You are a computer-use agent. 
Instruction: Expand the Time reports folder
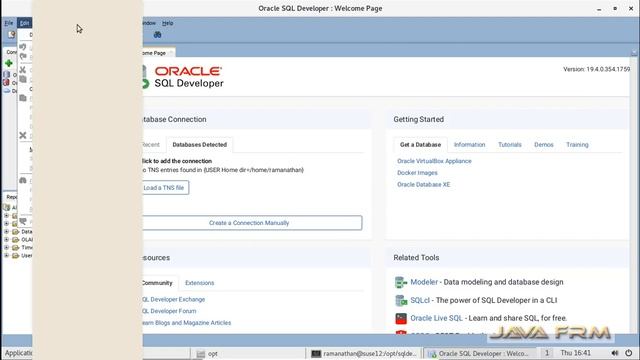(x=6, y=247)
